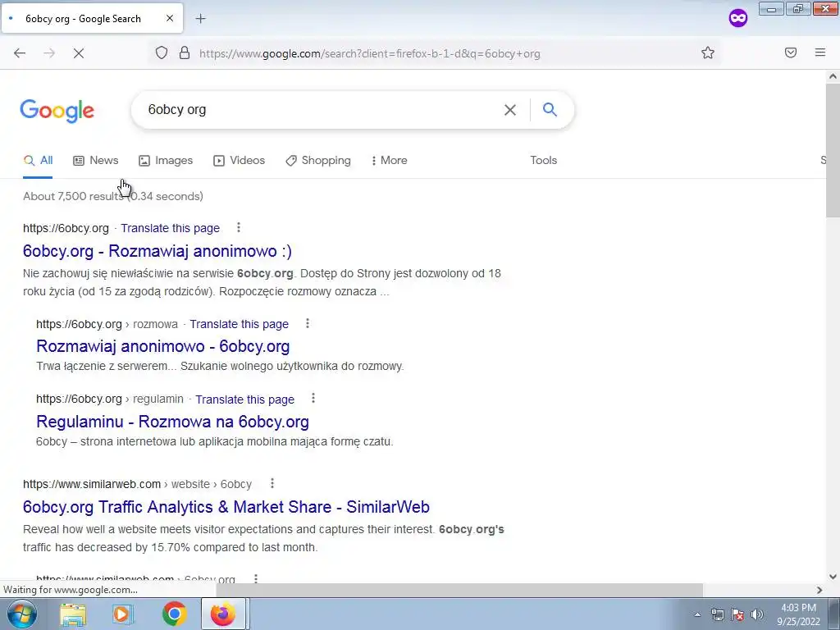The height and width of the screenshot is (630, 840).
Task: Switch to the Images tab
Action: 166,160
